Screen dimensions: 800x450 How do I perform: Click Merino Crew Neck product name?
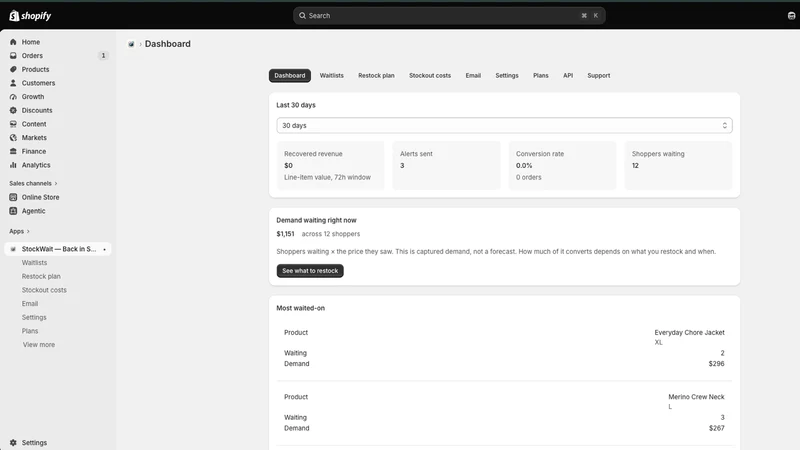696,397
